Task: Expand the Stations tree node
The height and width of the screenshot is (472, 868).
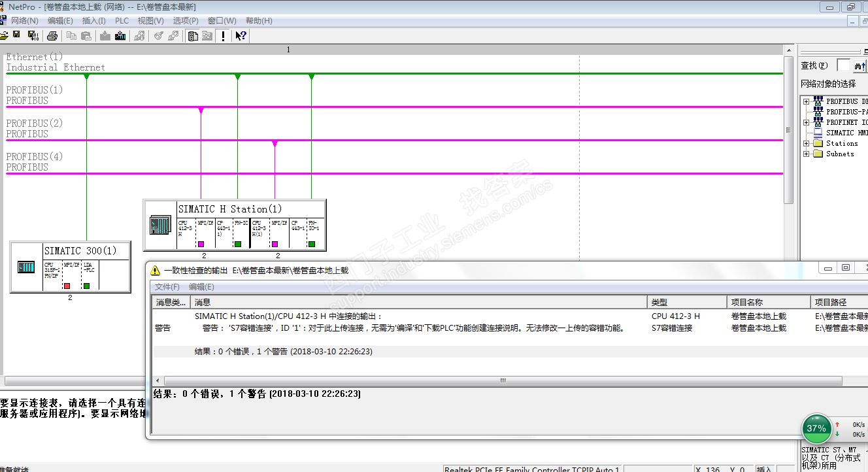Action: (x=807, y=143)
